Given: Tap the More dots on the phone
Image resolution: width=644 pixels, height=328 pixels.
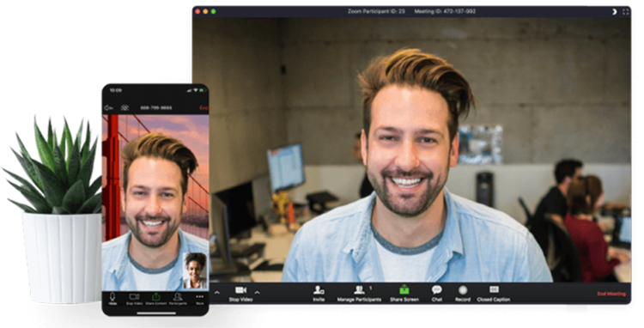Looking at the screenshot, I should (199, 299).
